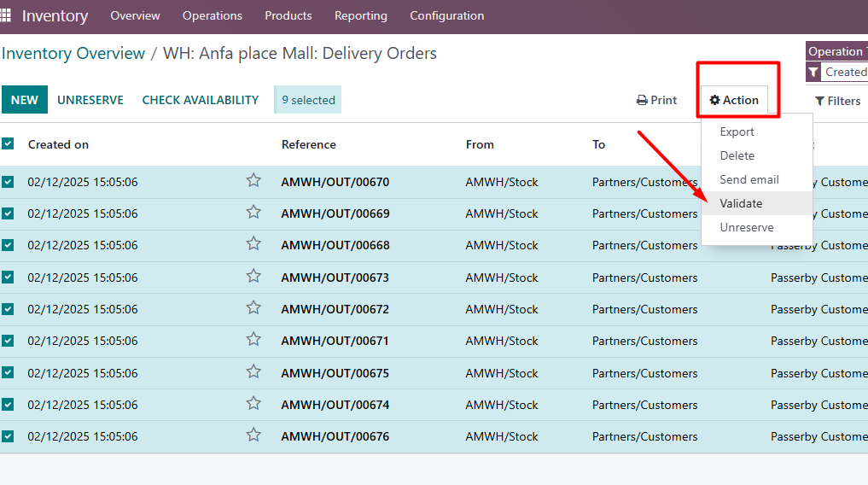The width and height of the screenshot is (868, 485).
Task: Click the CHECK AVAILABILITY button
Action: (201, 100)
